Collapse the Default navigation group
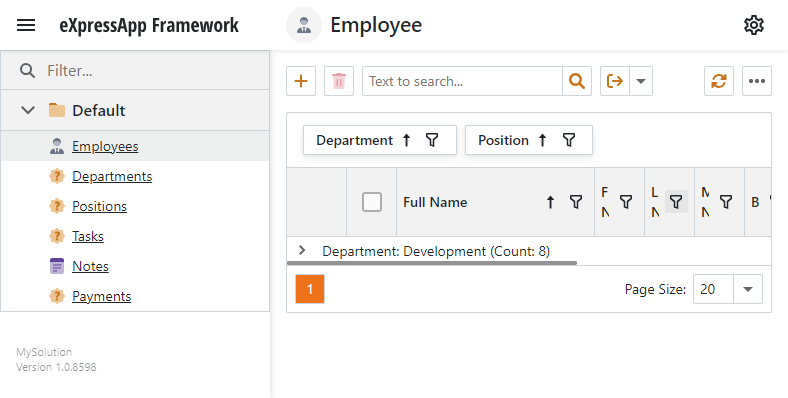 [x=28, y=110]
